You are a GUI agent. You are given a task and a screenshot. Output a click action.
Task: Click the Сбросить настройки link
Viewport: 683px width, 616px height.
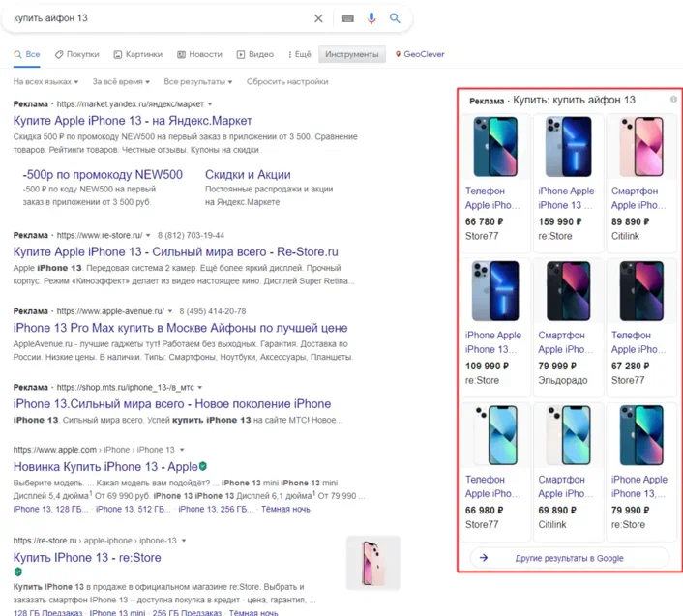(287, 82)
